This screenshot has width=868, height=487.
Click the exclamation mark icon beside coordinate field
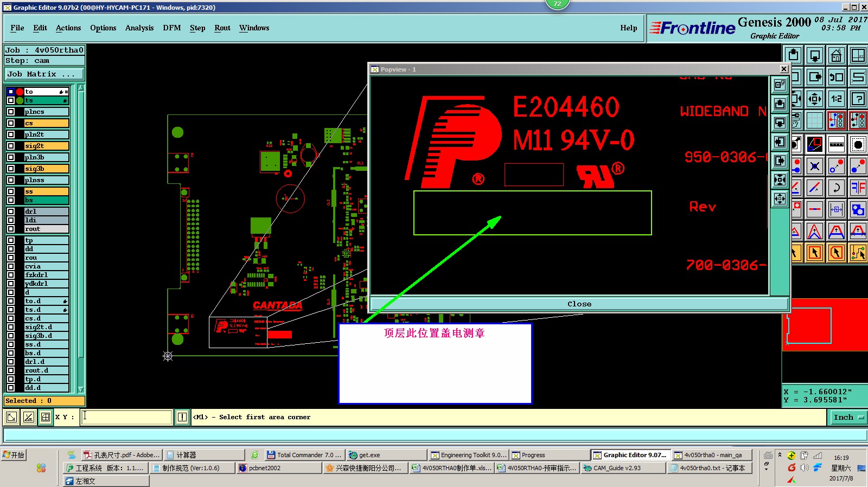pos(182,417)
